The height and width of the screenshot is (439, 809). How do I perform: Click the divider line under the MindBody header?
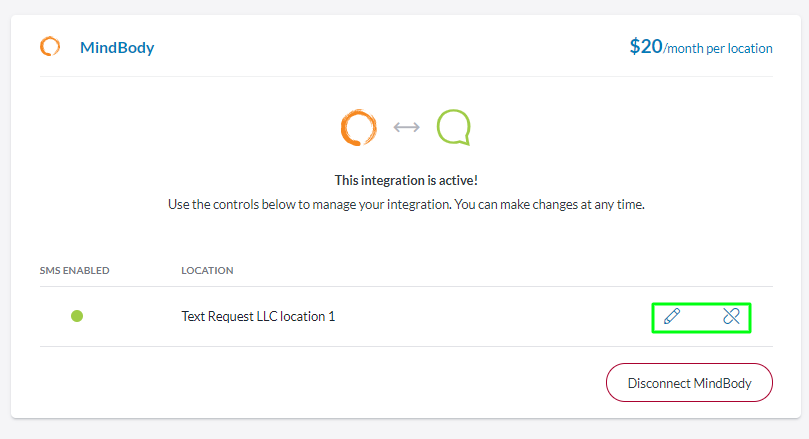point(405,76)
